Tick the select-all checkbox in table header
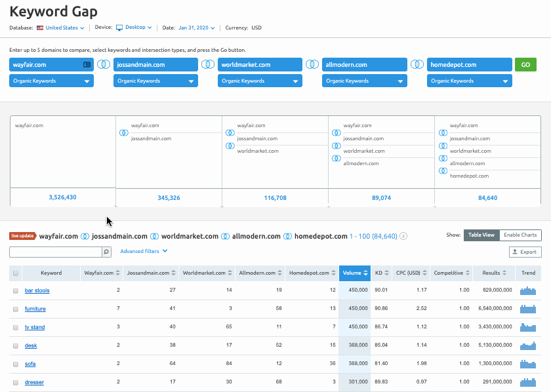 16,273
